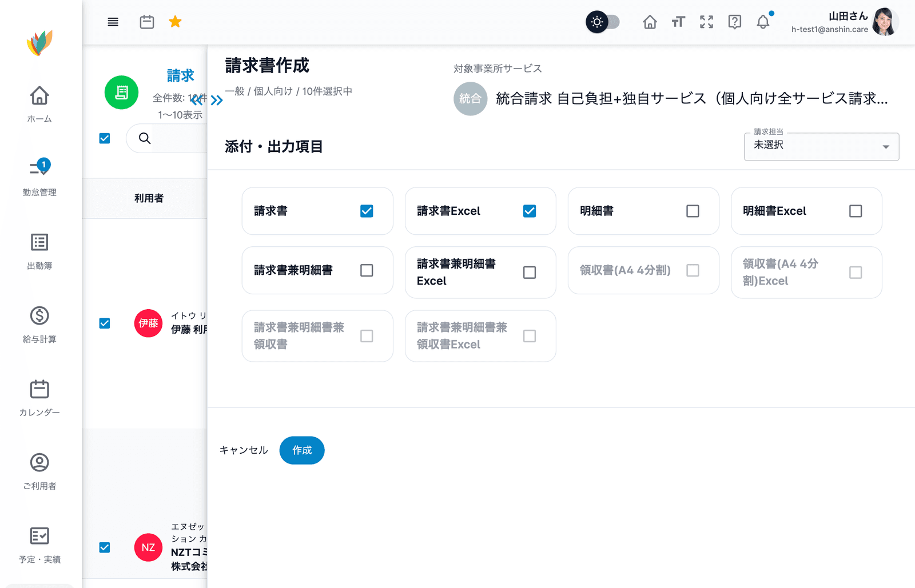
Task: Click the service name 統合請求 自己負担+独自サービス
Action: (691, 99)
